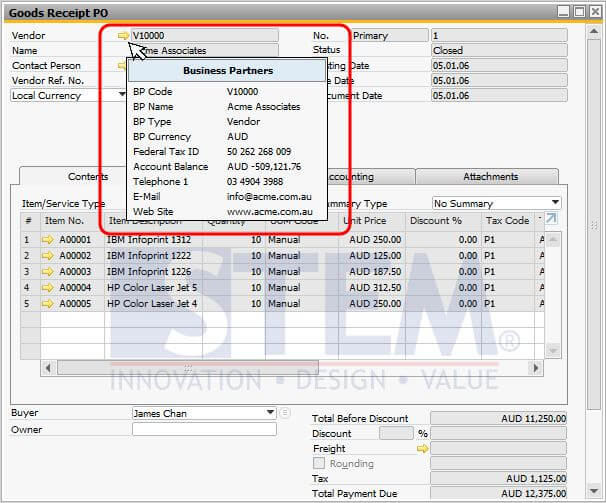Expand the table using the form settings arrow icon
Image resolution: width=606 pixels, height=503 pixels.
click(x=551, y=219)
